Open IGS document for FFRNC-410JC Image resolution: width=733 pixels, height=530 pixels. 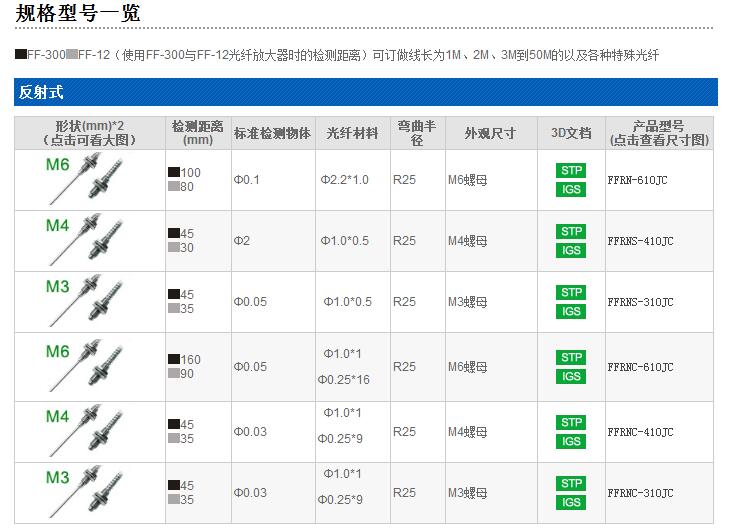571,441
